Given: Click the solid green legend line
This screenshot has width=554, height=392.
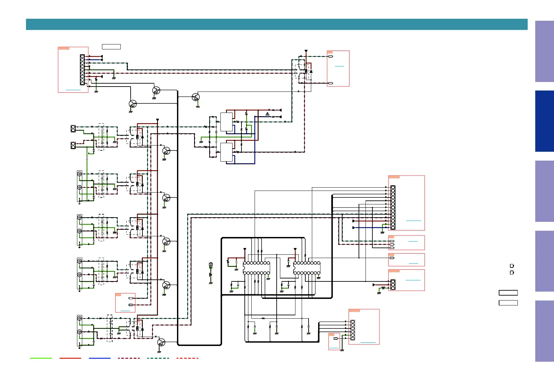Looking at the screenshot, I should pyautogui.click(x=41, y=358).
